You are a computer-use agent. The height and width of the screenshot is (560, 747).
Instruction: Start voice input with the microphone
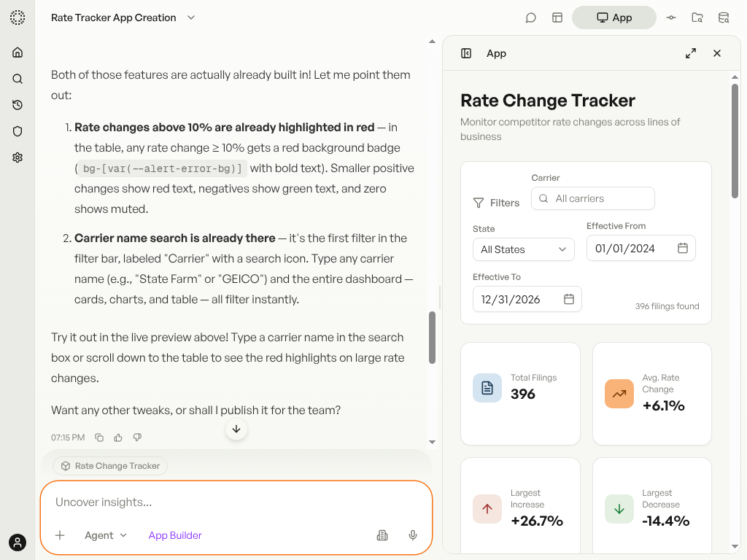tap(413, 535)
